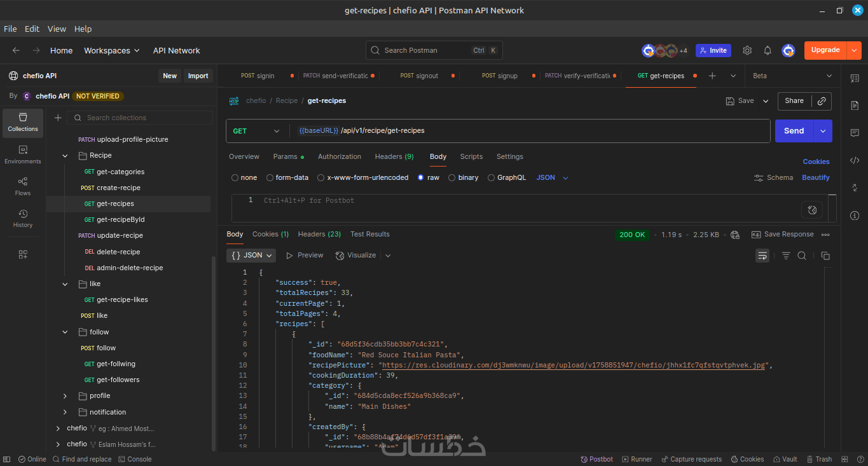Open the JSON body language dropdown
This screenshot has height=466, width=868.
(x=553, y=178)
